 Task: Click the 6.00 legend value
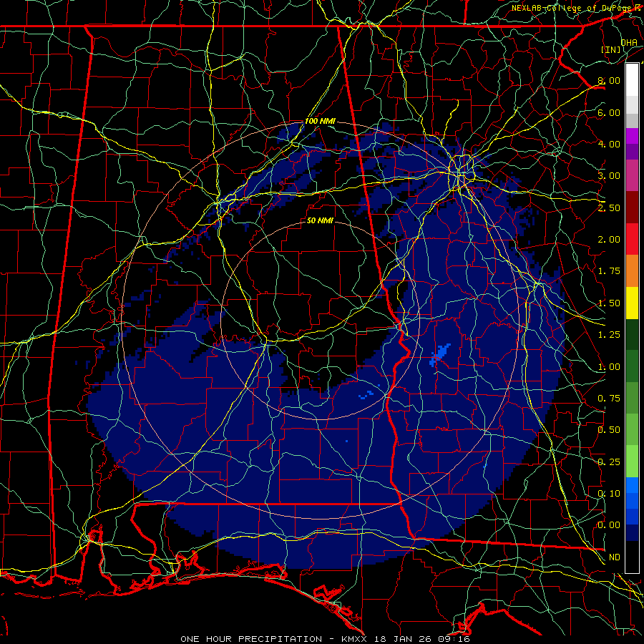pos(609,112)
